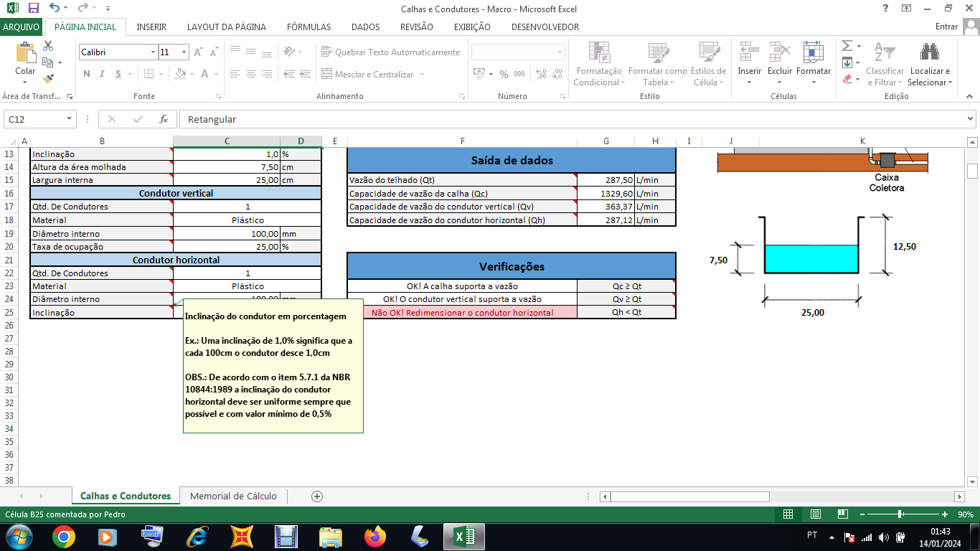Click the Localizar e Selecionar binoculars
Image resolution: width=980 pixels, height=551 pixels.
(930, 52)
